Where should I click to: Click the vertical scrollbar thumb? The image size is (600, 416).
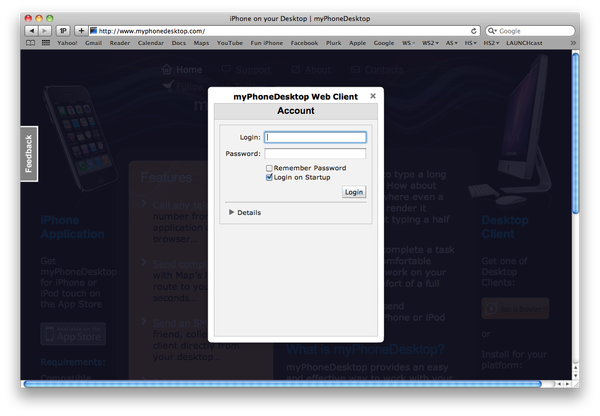point(576,133)
